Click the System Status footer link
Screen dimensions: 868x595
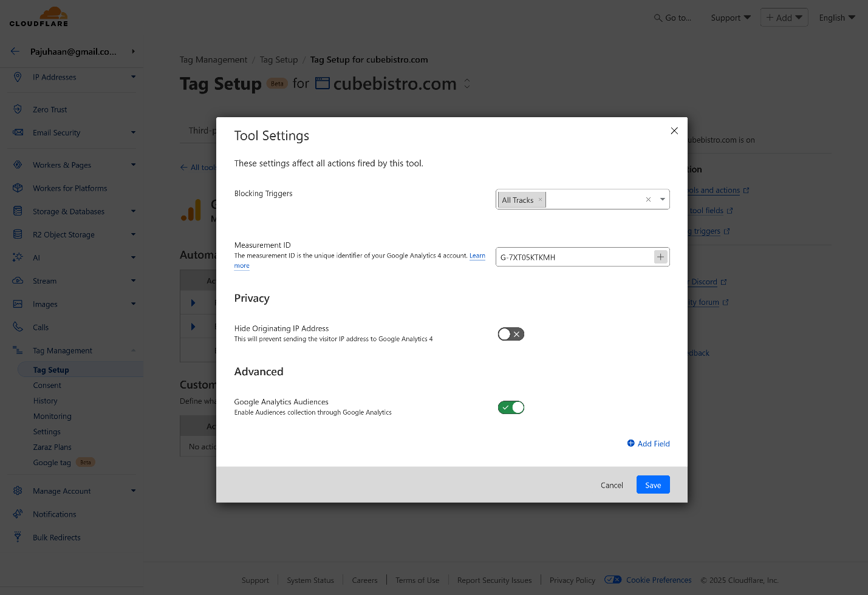coord(310,580)
